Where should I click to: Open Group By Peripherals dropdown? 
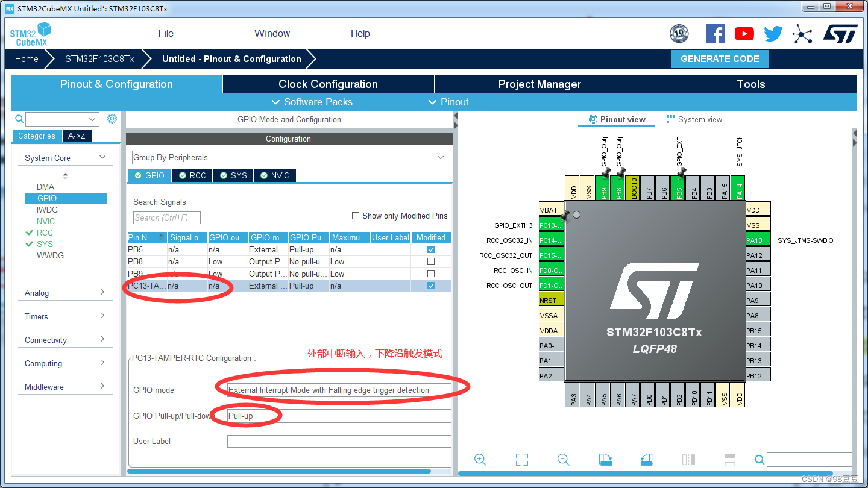pyautogui.click(x=289, y=157)
